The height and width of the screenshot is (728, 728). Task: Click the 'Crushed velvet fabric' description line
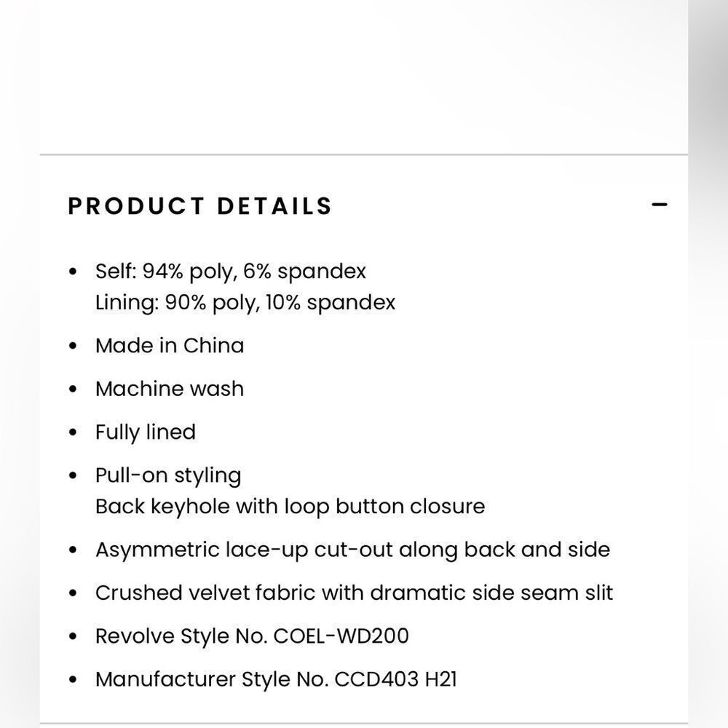click(x=354, y=593)
